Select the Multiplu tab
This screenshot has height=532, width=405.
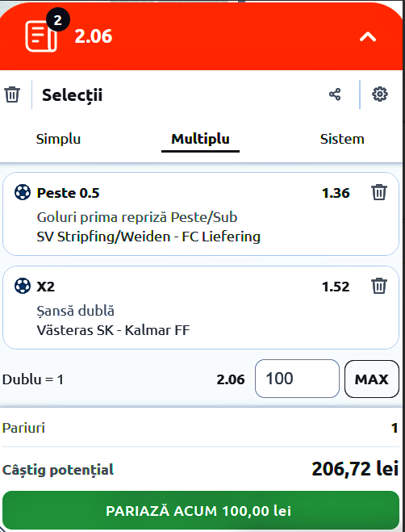tap(200, 139)
